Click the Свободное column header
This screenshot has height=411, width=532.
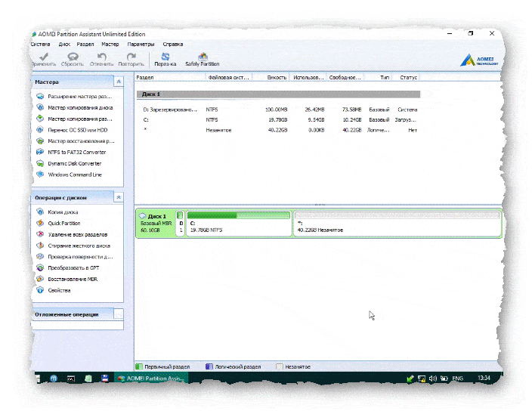tap(345, 77)
